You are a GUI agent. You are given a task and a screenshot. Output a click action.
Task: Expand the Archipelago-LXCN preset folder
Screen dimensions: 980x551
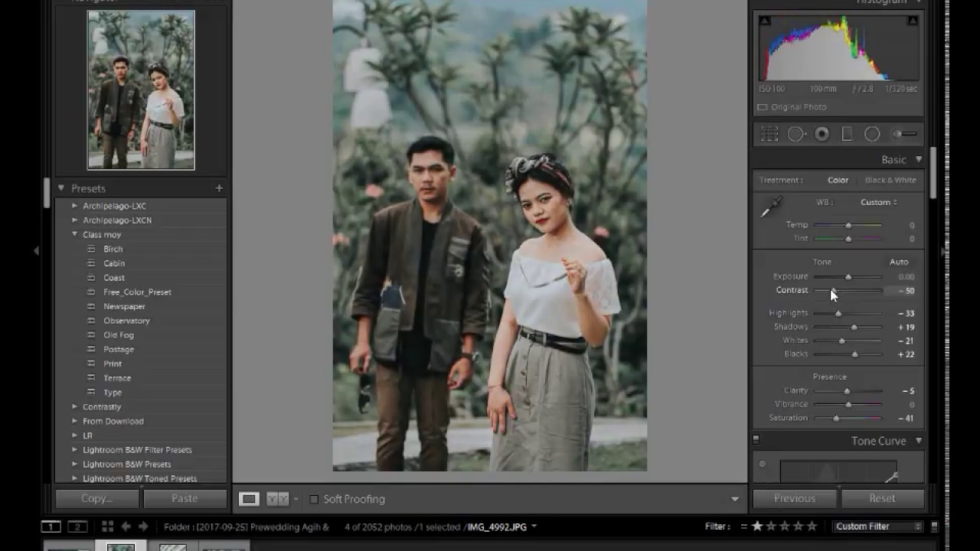pos(74,220)
